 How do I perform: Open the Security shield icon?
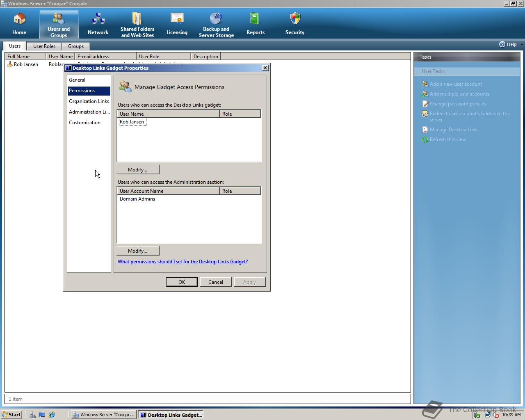(x=295, y=19)
